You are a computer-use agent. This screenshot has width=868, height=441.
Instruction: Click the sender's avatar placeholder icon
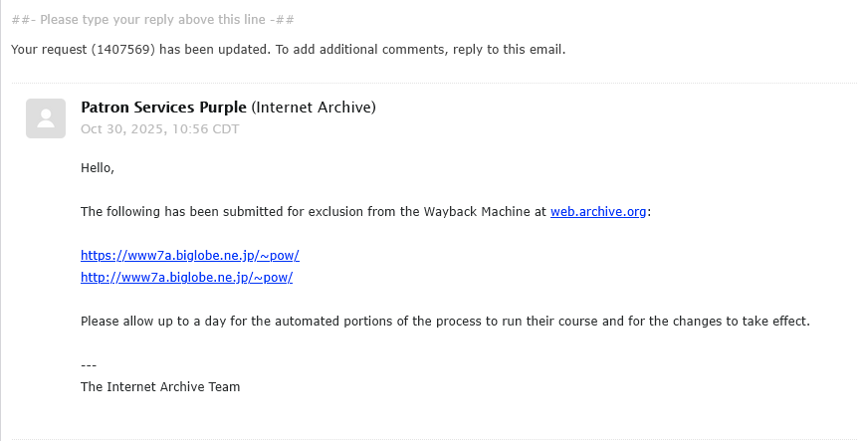(45, 118)
